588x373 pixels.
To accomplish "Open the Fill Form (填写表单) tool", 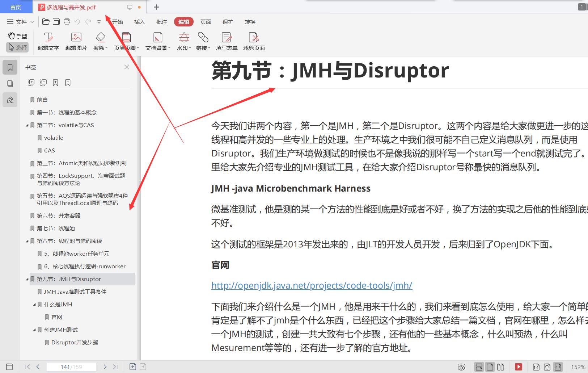I will [227, 41].
